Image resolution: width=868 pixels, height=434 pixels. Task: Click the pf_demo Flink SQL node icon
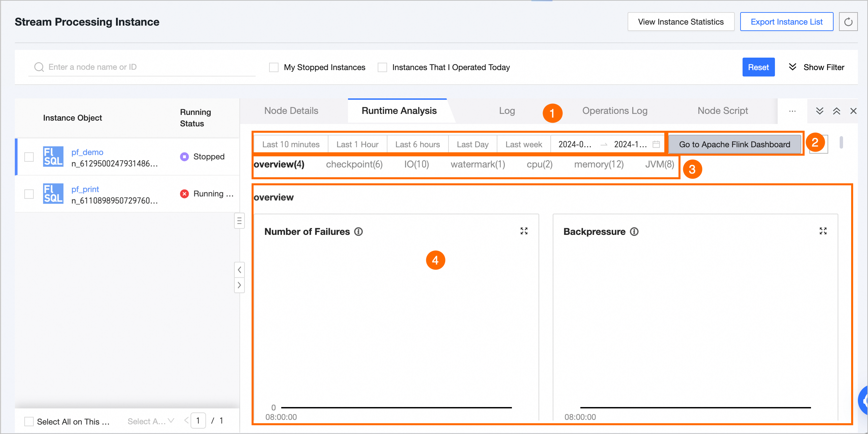click(53, 157)
